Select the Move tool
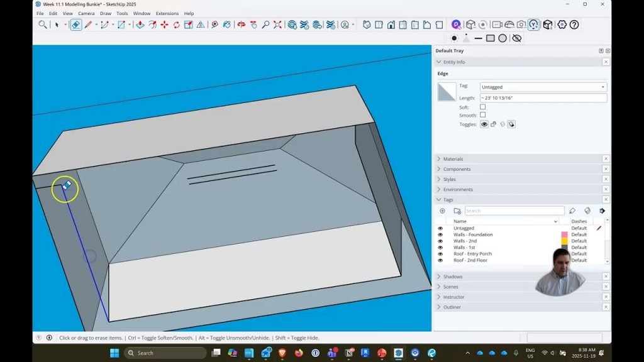 [164, 25]
